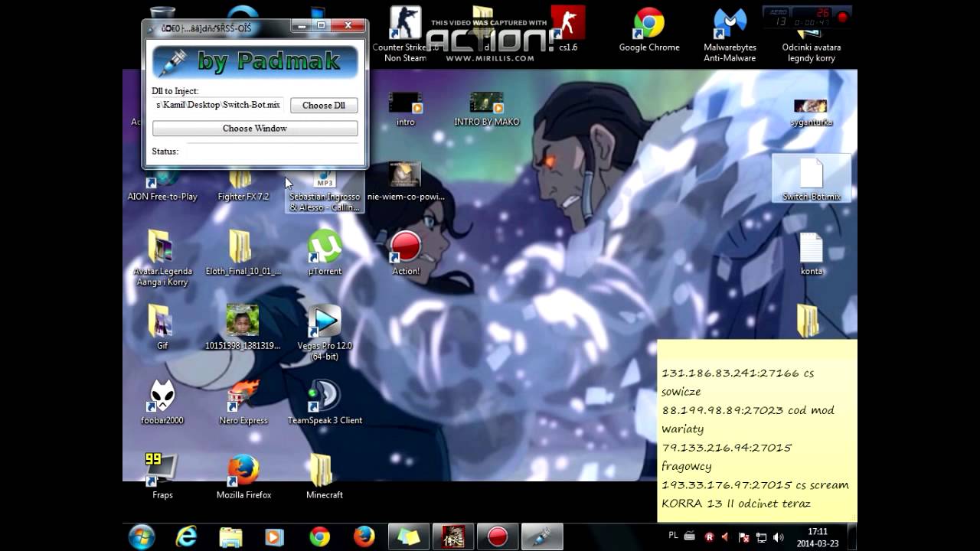Click the 17:11 clock in the taskbar

818,531
